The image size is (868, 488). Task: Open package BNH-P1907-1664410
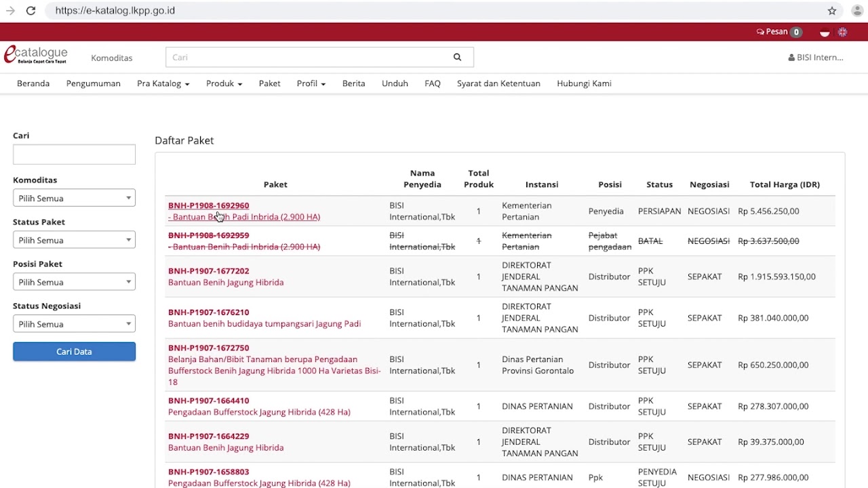coord(208,401)
